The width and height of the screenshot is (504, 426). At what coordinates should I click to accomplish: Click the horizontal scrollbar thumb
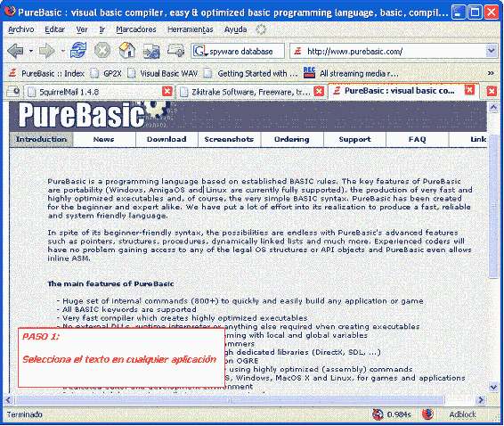pos(230,400)
